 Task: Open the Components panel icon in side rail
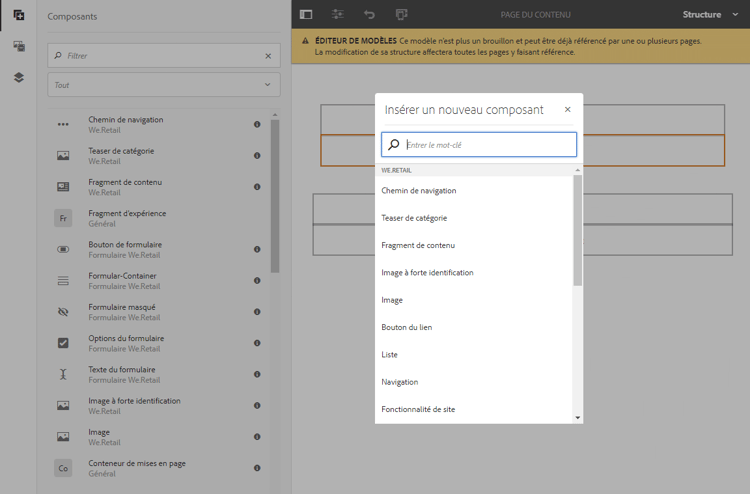pos(19,15)
